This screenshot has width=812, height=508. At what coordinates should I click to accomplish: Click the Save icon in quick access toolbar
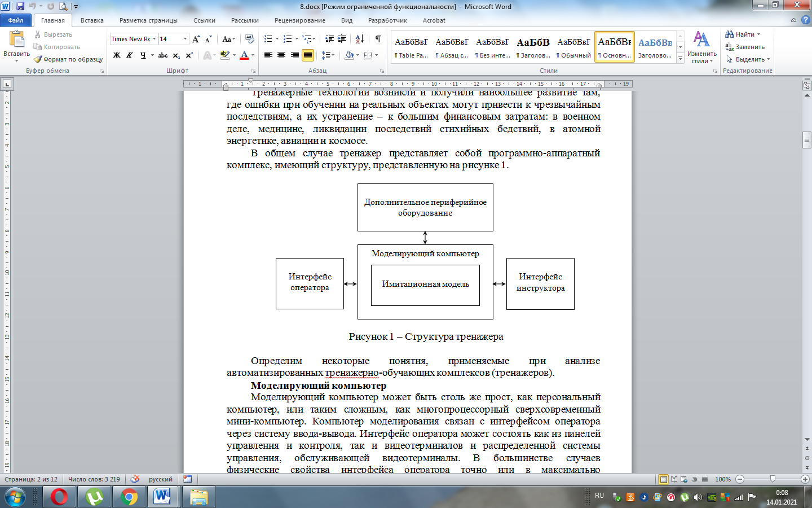[20, 7]
